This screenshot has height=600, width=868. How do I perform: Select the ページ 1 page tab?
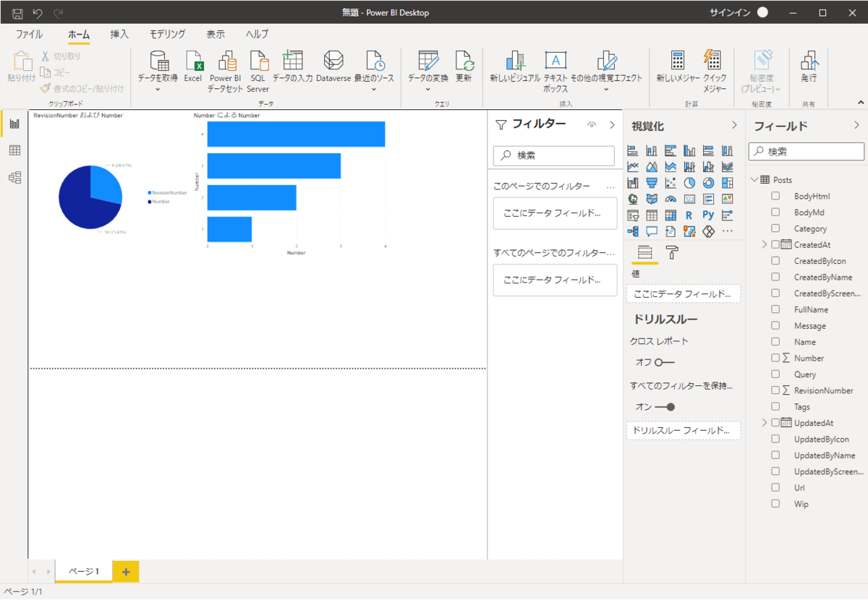coord(84,572)
